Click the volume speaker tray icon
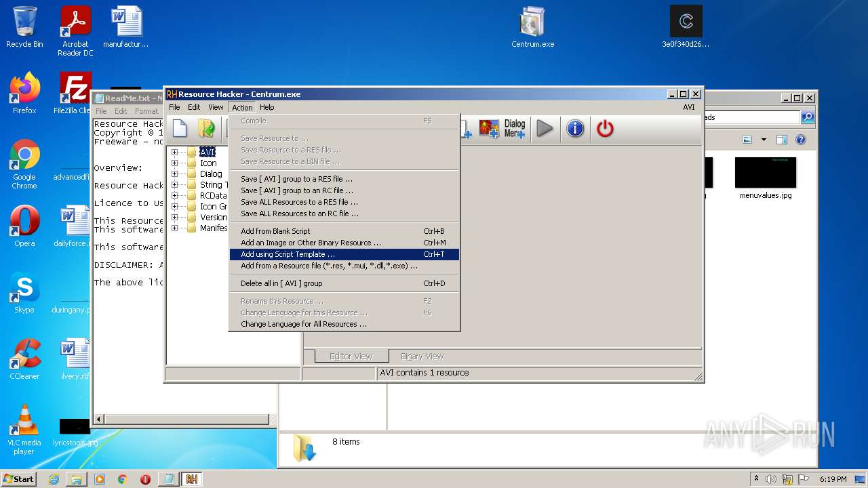 click(771, 479)
